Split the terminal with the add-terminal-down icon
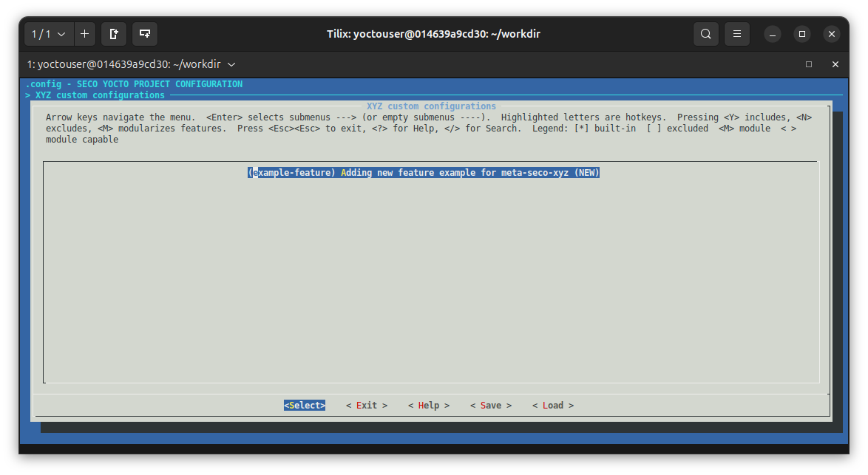This screenshot has height=475, width=868. (x=144, y=33)
